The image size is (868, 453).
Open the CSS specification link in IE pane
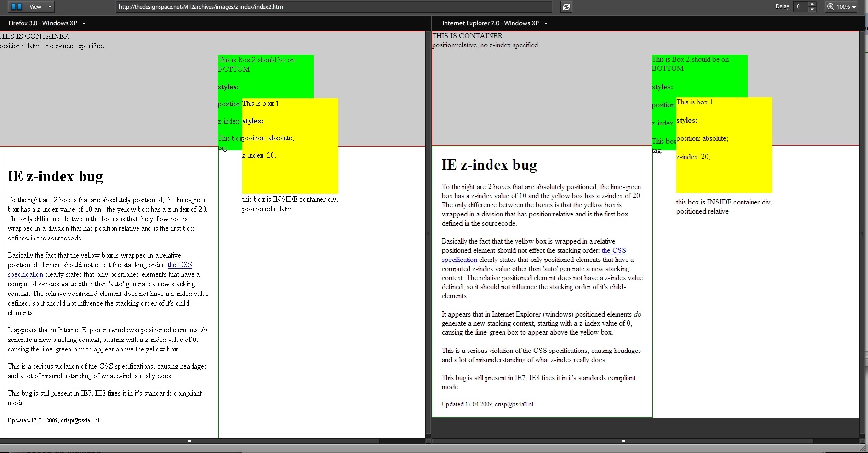coord(614,250)
